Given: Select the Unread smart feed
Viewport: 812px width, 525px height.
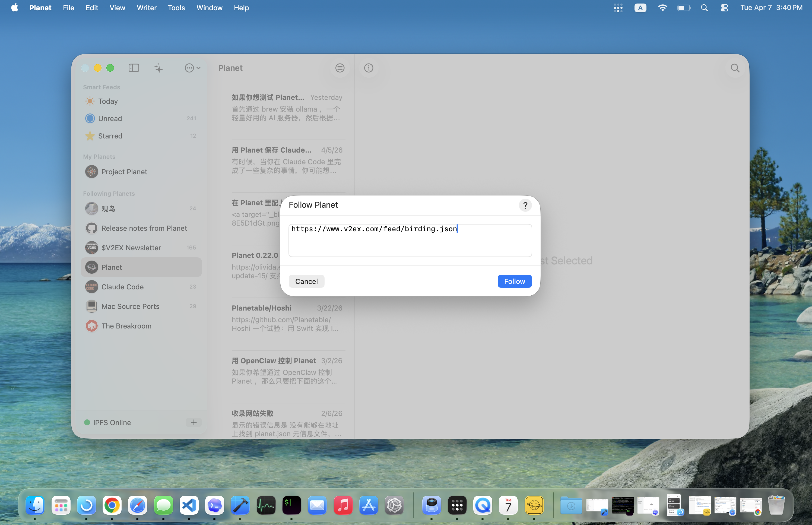Looking at the screenshot, I should (x=110, y=118).
